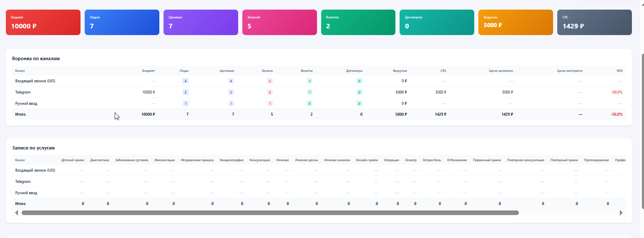Select the pink Записей summary card
Viewport: 644px width, 238px height.
click(x=279, y=23)
